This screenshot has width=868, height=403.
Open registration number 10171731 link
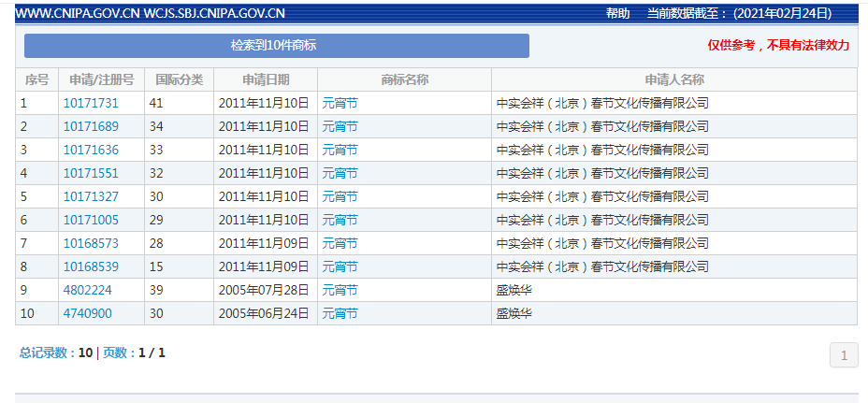pos(91,103)
